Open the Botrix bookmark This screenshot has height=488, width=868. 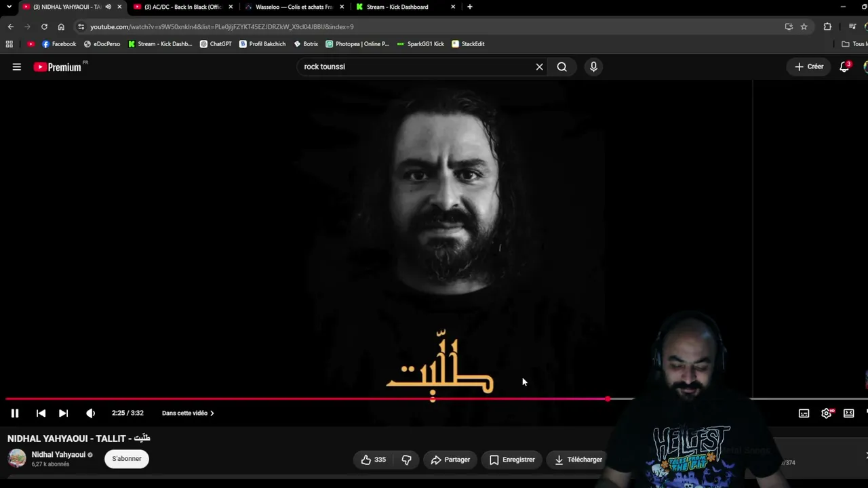(x=306, y=44)
